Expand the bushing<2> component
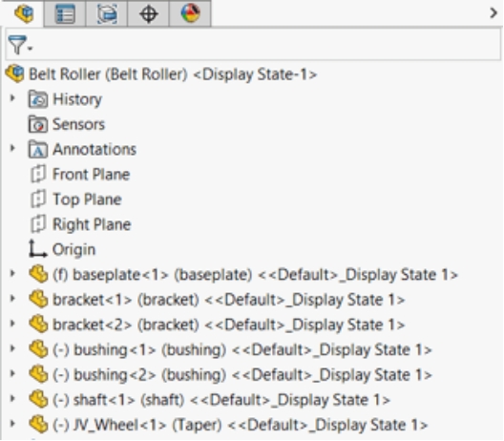The image size is (504, 441). (x=12, y=374)
